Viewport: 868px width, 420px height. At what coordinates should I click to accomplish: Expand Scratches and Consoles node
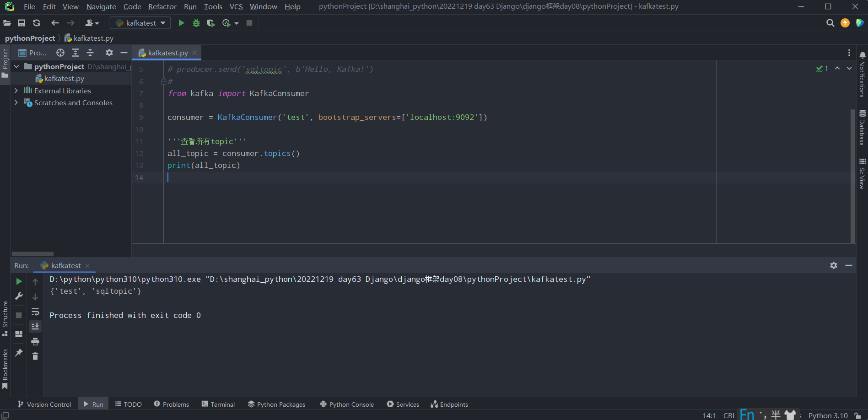pyautogui.click(x=16, y=102)
